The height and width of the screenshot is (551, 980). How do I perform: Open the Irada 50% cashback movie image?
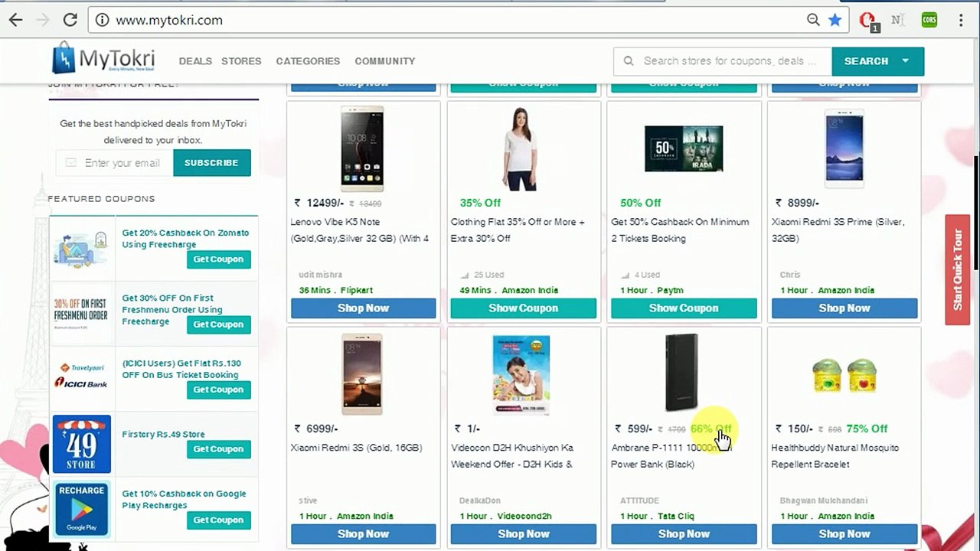tap(684, 148)
